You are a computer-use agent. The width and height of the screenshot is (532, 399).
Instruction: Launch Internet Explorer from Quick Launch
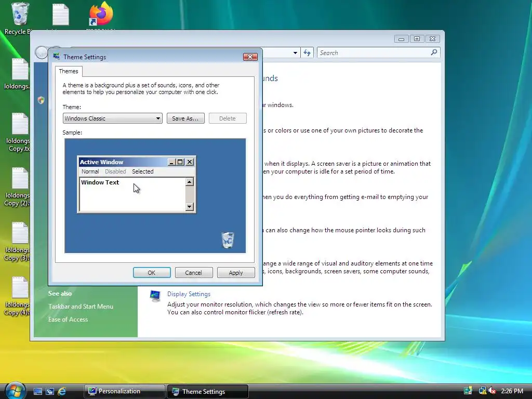62,391
